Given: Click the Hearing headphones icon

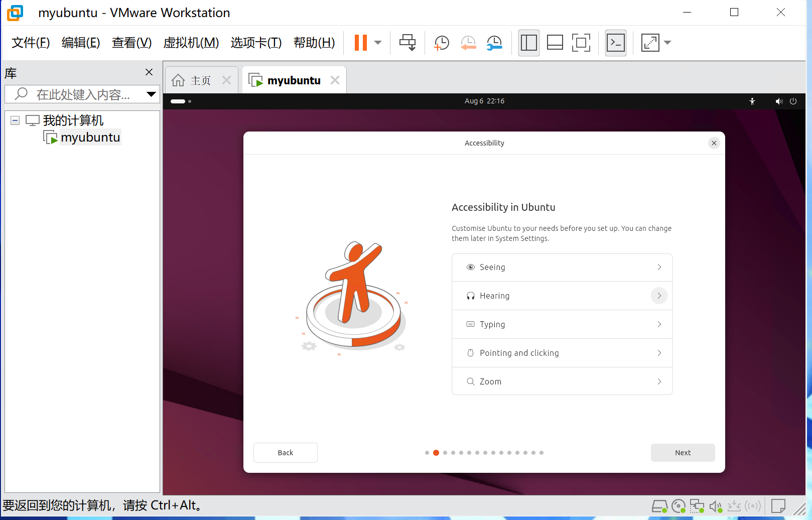Looking at the screenshot, I should pos(471,296).
